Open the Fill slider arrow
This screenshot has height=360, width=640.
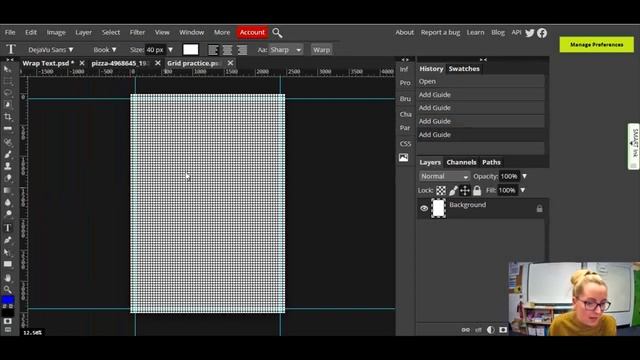tap(522, 190)
